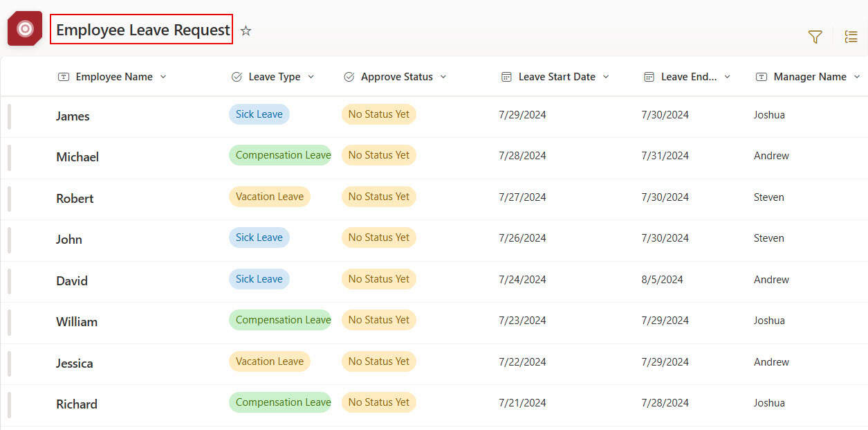Open the John item

(x=69, y=240)
